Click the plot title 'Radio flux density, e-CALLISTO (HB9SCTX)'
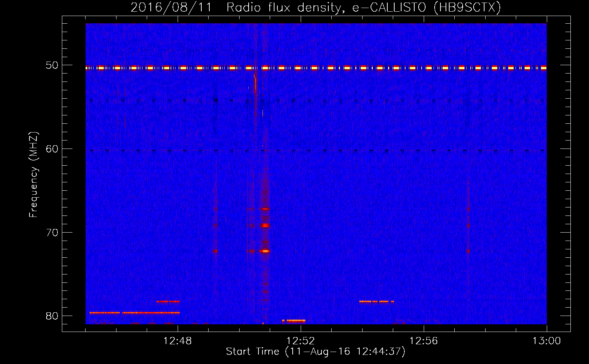This screenshot has height=364, width=589. pyautogui.click(x=364, y=7)
